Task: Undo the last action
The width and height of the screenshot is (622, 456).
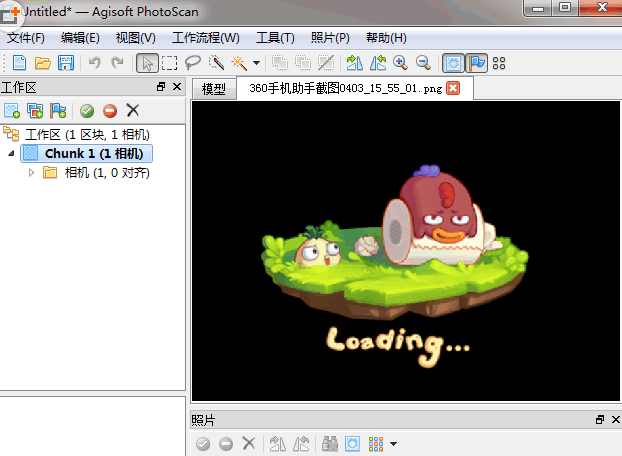Action: 94,63
